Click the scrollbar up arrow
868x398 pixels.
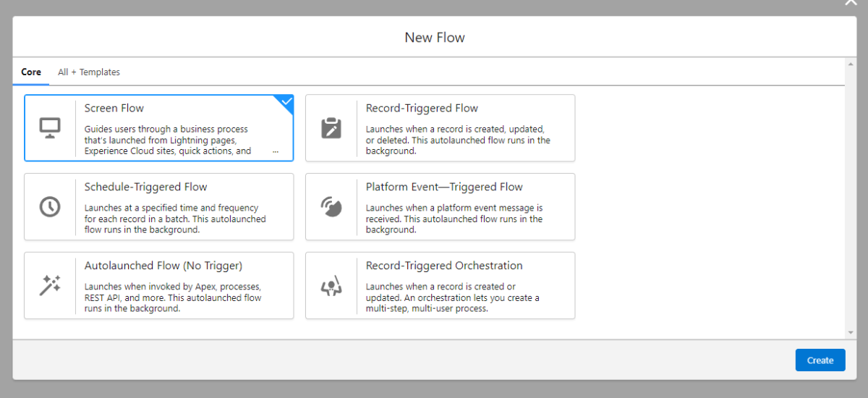tap(851, 64)
